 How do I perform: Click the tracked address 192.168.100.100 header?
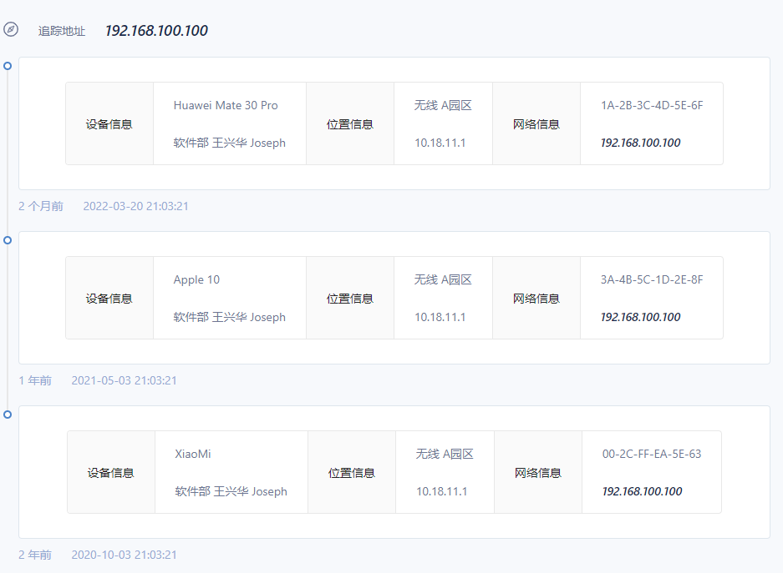156,31
